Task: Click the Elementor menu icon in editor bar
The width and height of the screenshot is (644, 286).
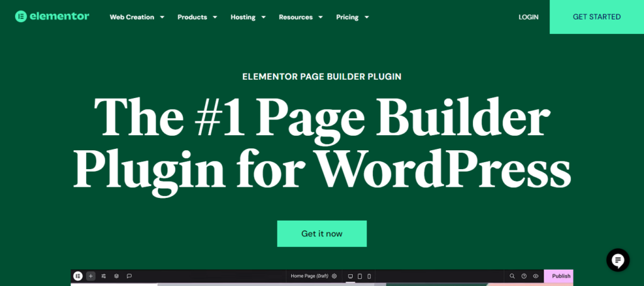Action: click(x=78, y=276)
